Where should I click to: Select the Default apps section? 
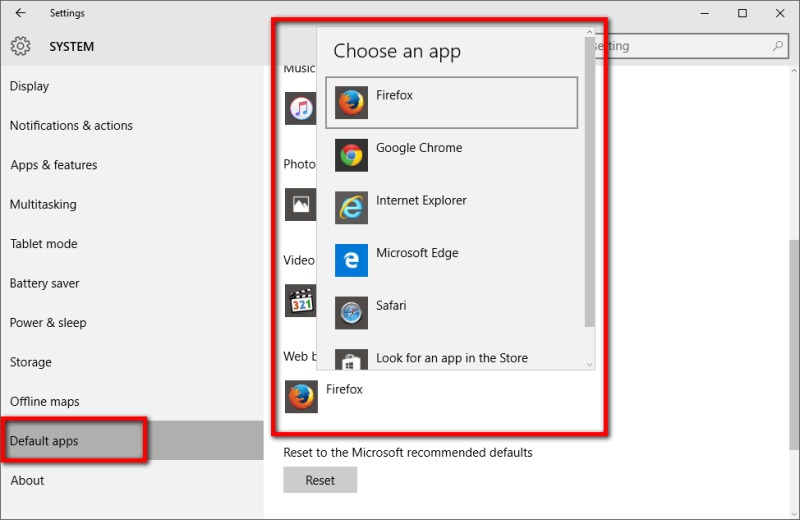point(132,440)
